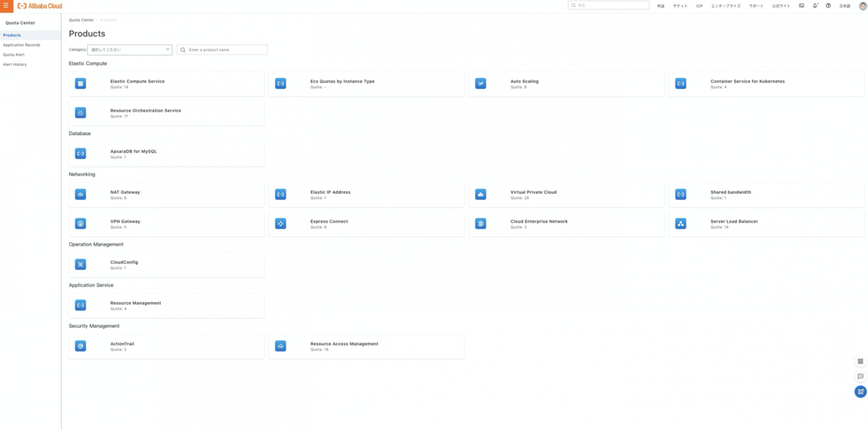Open Auto Scaling product name
Screen dimensions: 868x430
pos(524,81)
